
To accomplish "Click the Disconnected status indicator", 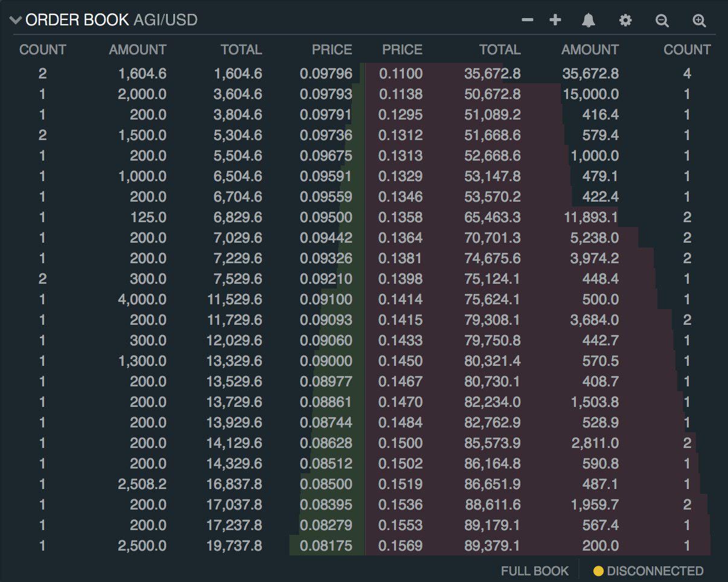I will point(648,571).
